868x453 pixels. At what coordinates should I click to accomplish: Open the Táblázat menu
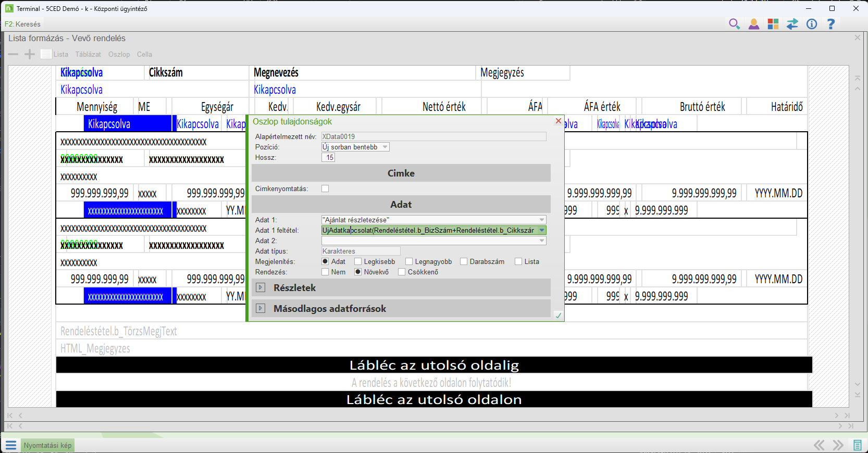tap(88, 54)
